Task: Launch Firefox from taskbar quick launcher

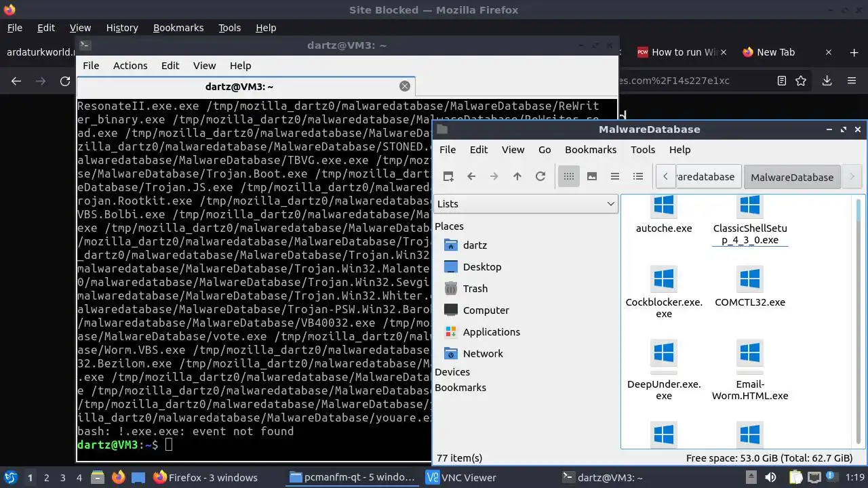Action: [117, 477]
